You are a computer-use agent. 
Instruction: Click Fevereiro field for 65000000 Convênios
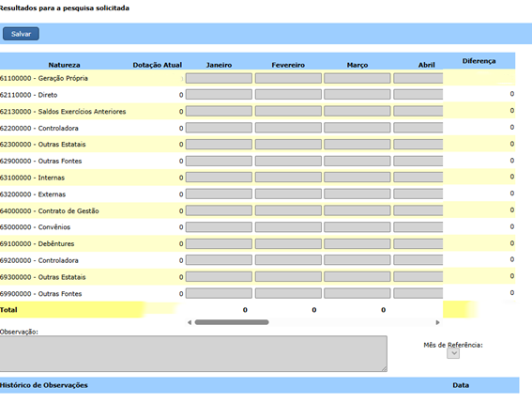[x=288, y=227]
